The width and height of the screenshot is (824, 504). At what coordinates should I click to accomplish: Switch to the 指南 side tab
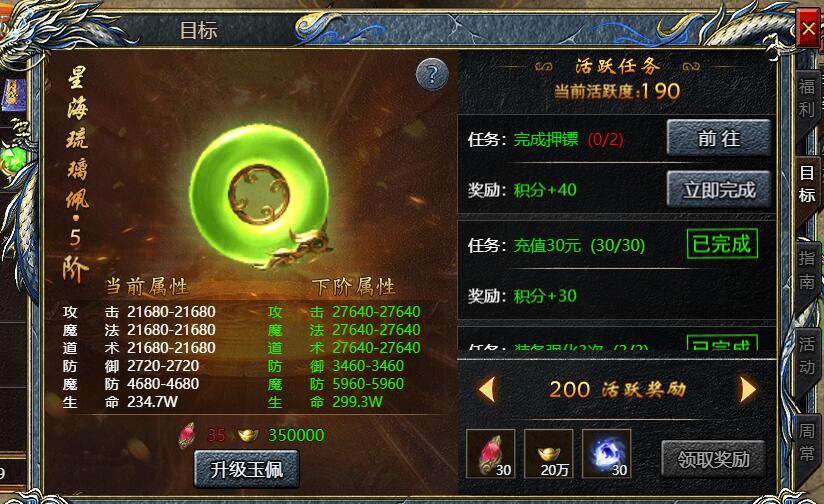[x=807, y=270]
